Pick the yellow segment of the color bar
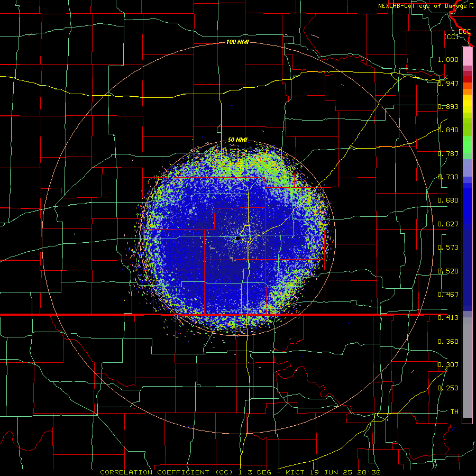Screen dimensions: 476x476 [x=467, y=104]
